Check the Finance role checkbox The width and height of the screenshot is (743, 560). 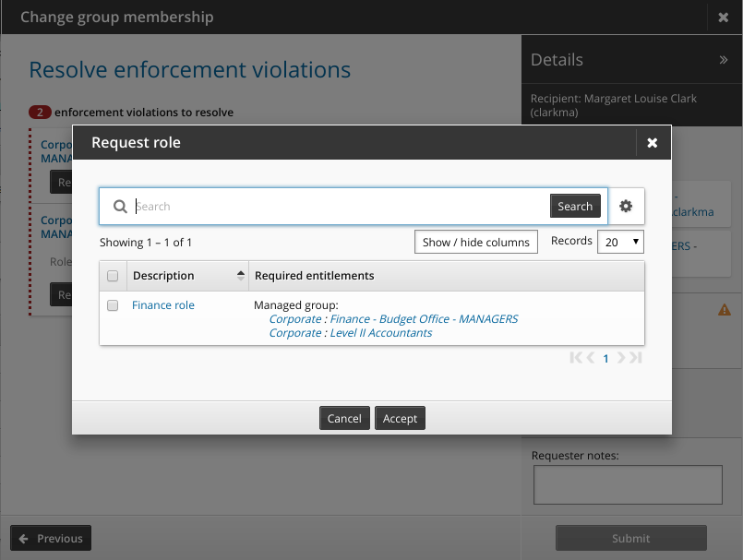click(113, 304)
